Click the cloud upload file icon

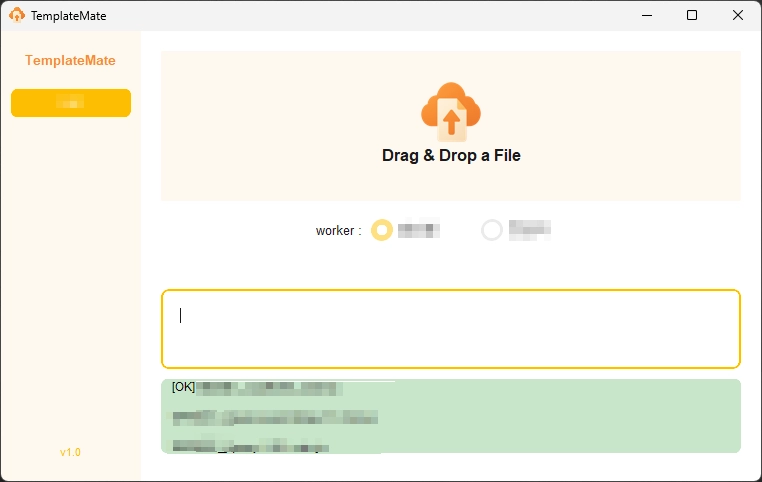pyautogui.click(x=451, y=111)
